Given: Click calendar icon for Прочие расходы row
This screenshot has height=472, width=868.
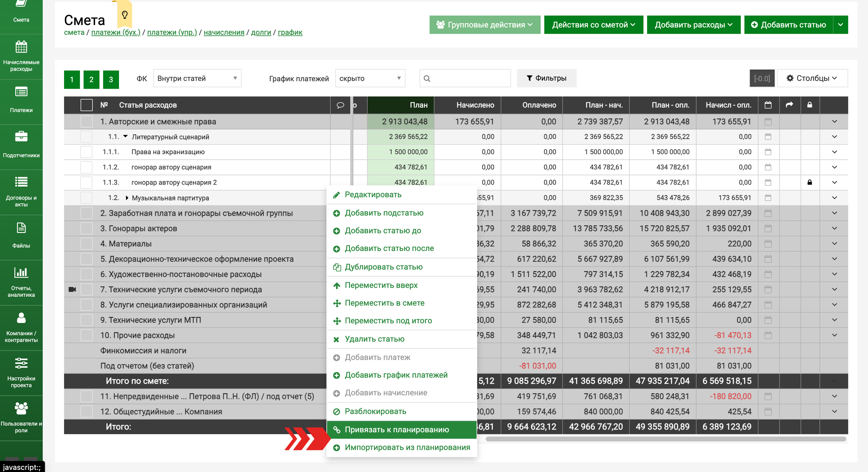Looking at the screenshot, I should point(768,335).
